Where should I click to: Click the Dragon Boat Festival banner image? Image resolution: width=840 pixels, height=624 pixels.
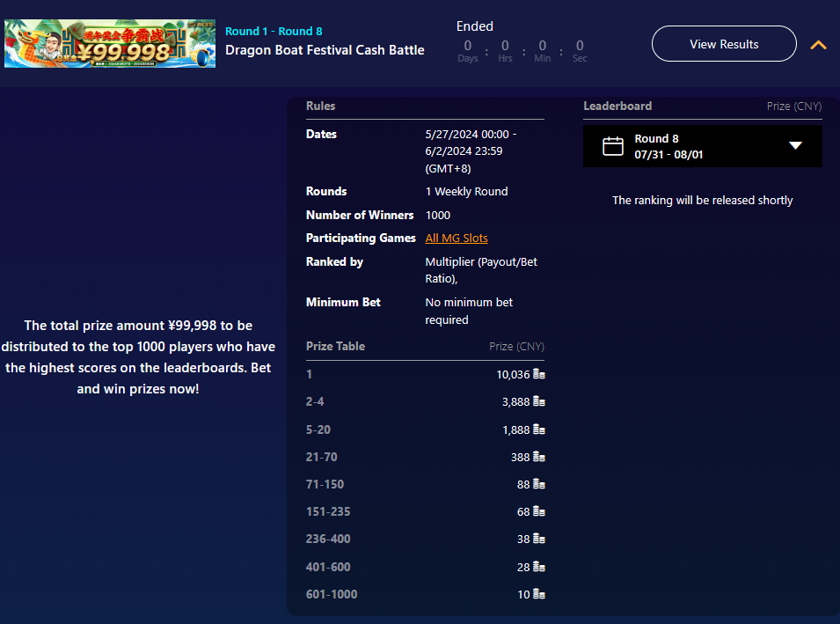[110, 44]
